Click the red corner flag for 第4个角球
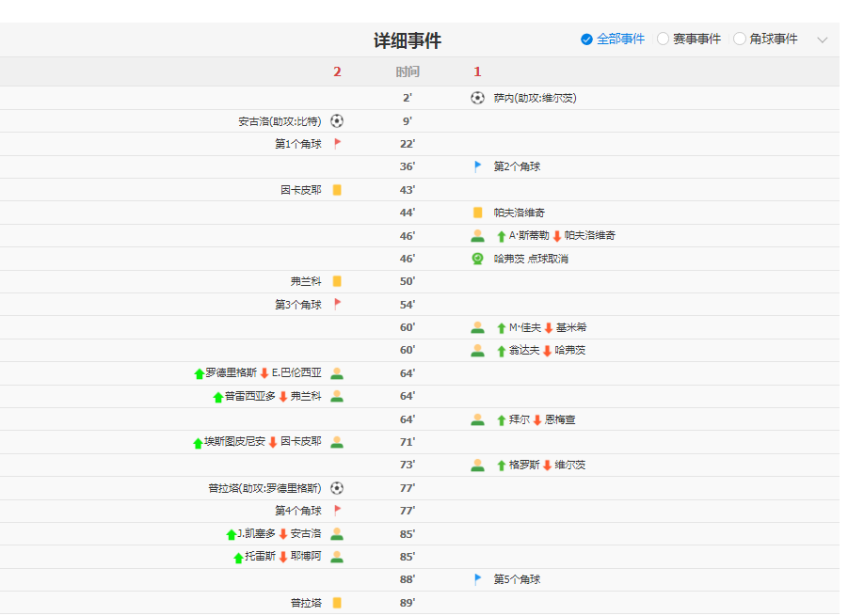The height and width of the screenshot is (616, 848). pyautogui.click(x=338, y=511)
